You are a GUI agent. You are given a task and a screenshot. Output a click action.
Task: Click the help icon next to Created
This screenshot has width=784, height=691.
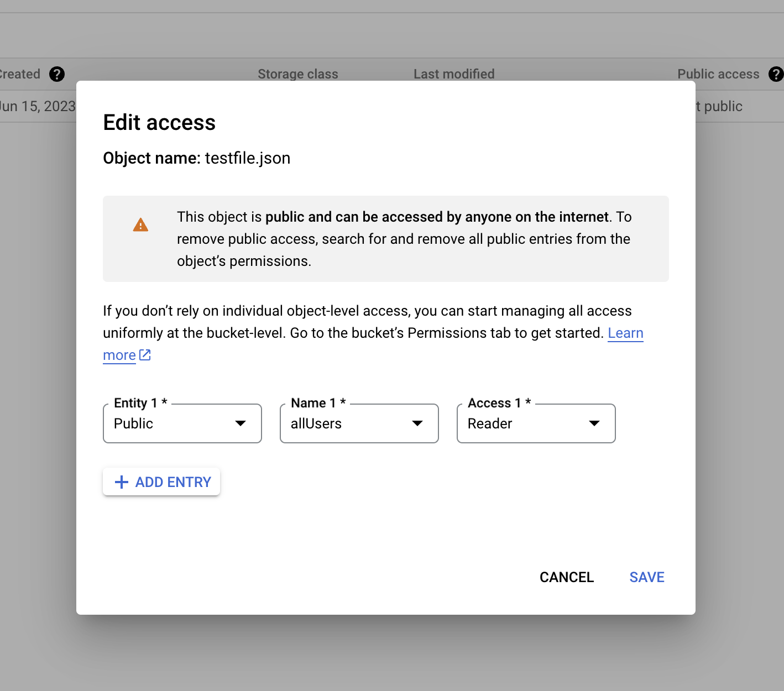coord(57,74)
